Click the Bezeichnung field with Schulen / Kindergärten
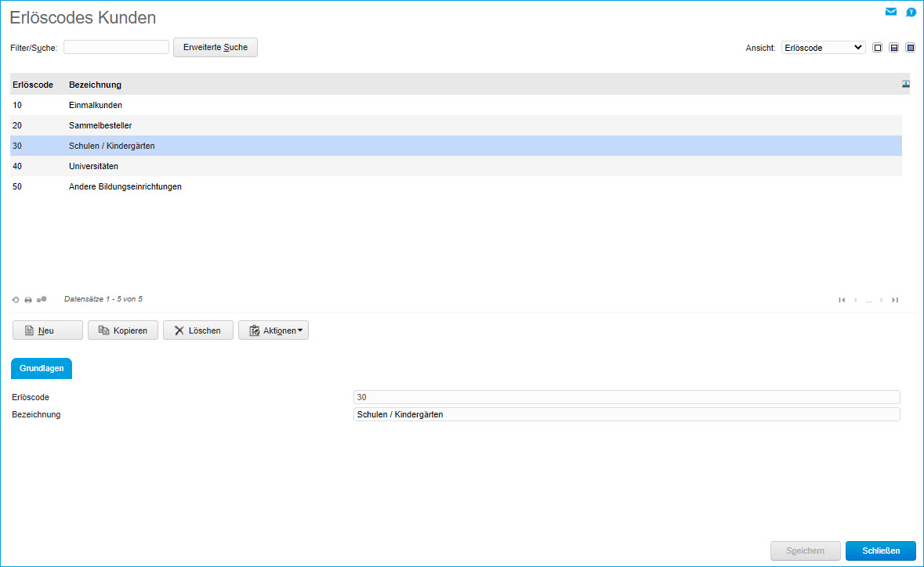 pos(627,414)
